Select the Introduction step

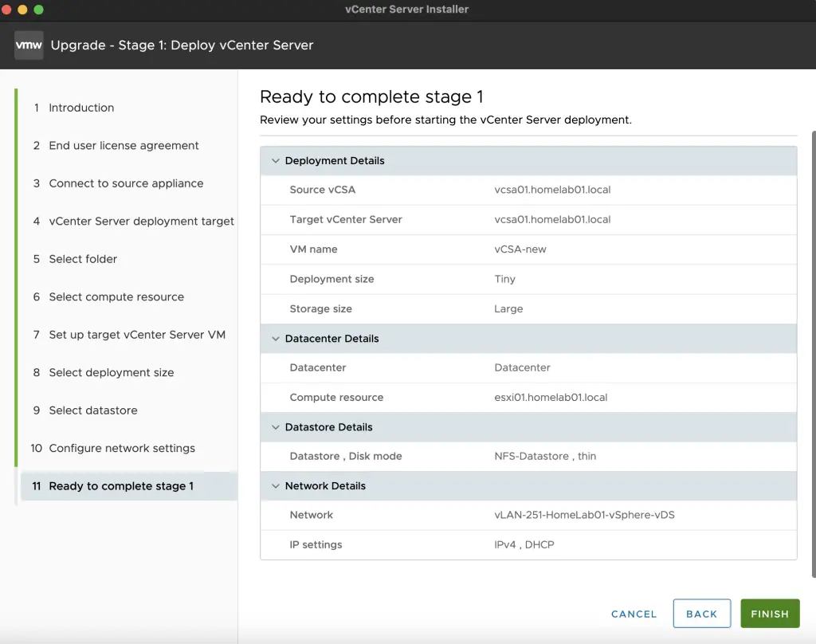pyautogui.click(x=82, y=108)
